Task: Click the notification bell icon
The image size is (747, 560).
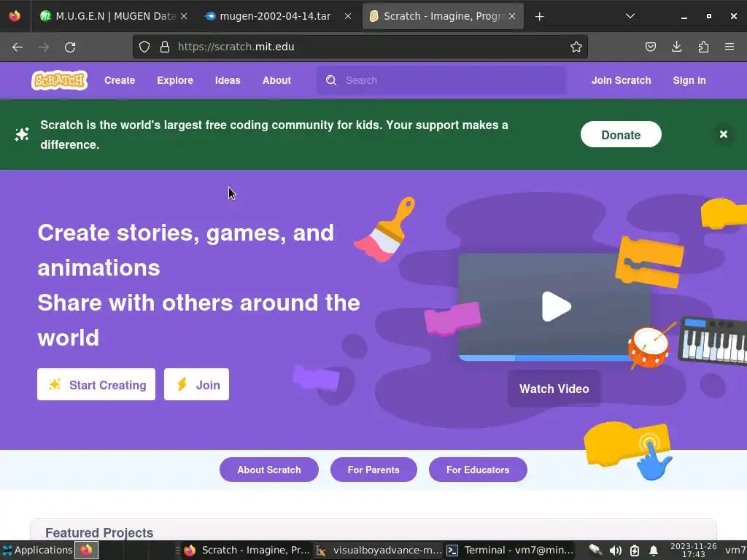Action: [654, 551]
